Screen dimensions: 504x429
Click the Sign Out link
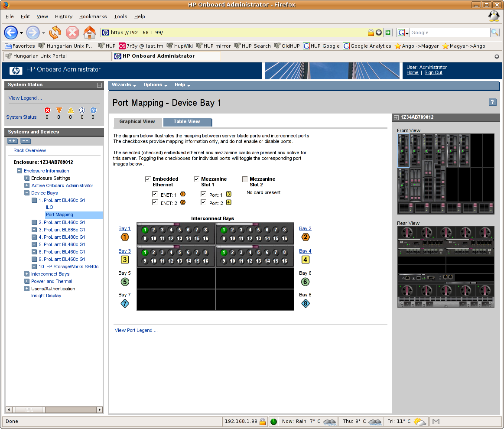pos(433,73)
